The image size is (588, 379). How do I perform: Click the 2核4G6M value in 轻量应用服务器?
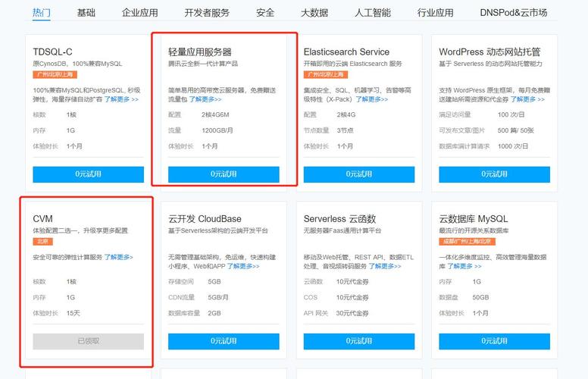point(215,114)
